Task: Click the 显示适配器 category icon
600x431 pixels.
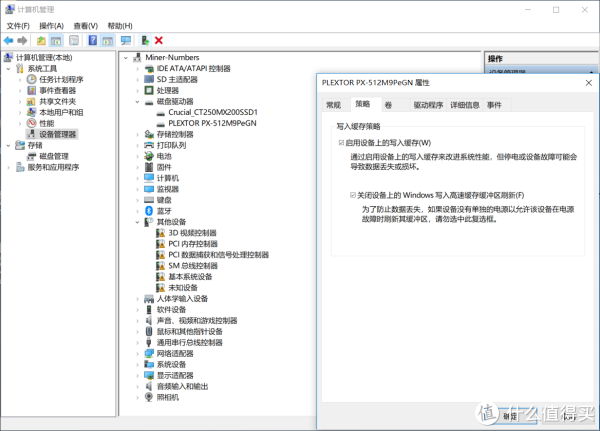Action: pyautogui.click(x=149, y=375)
